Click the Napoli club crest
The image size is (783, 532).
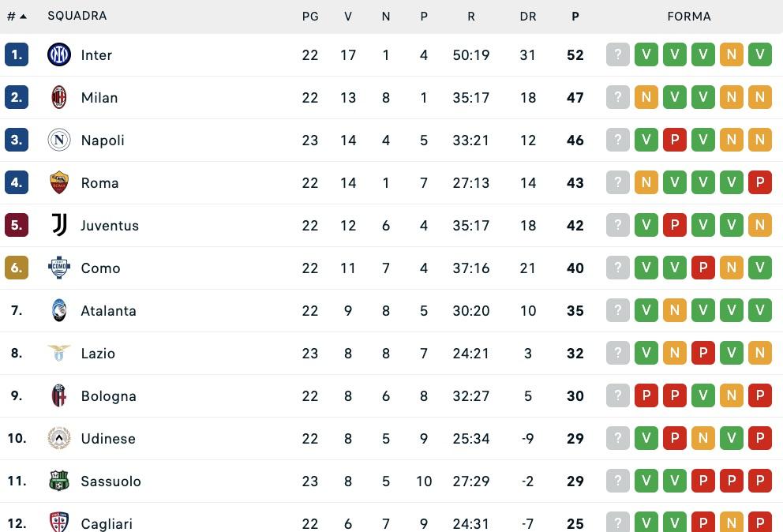(59, 140)
